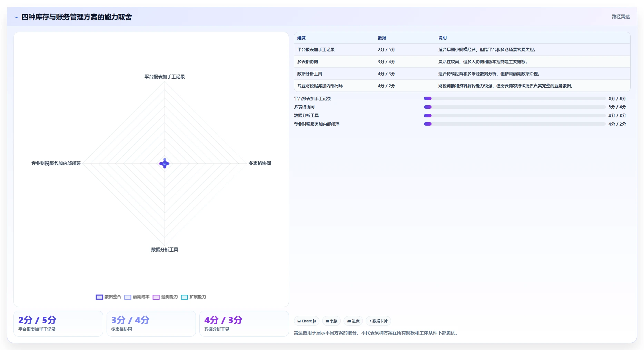Click the data point cluster at radar center
Image resolution: width=644 pixels, height=350 pixels.
point(165,164)
